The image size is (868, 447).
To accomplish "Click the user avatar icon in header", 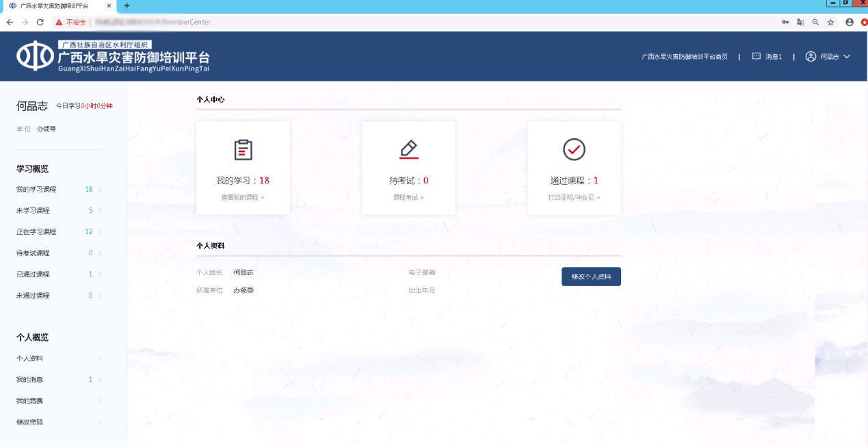I will [811, 56].
